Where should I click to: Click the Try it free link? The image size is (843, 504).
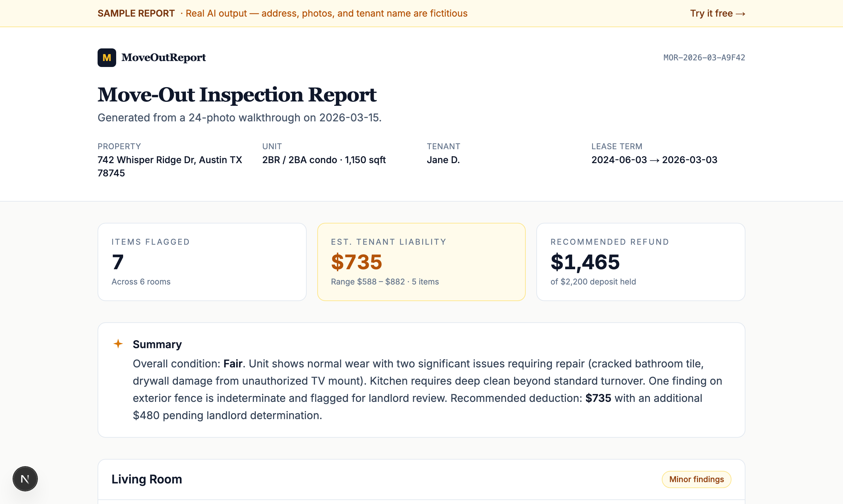(x=717, y=14)
